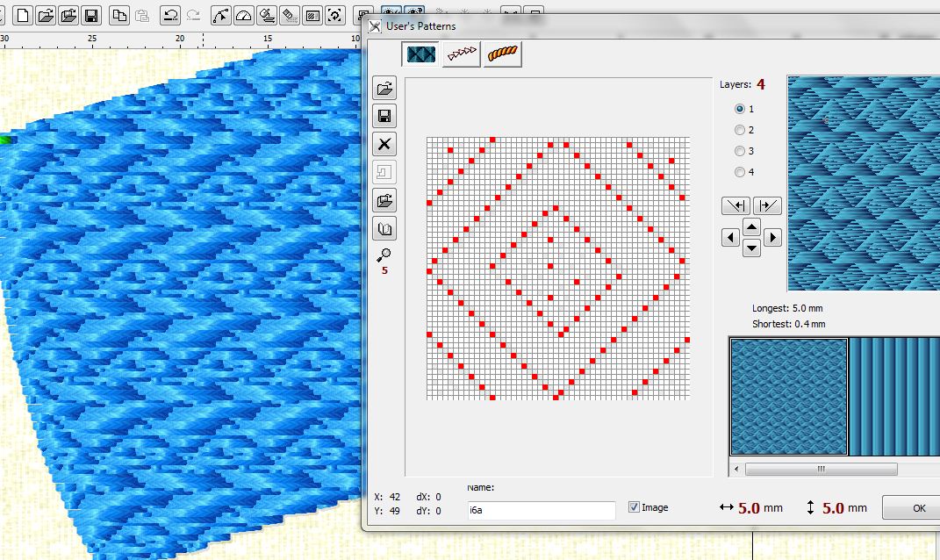
Task: Shift pattern up with arrow button
Action: tap(752, 227)
